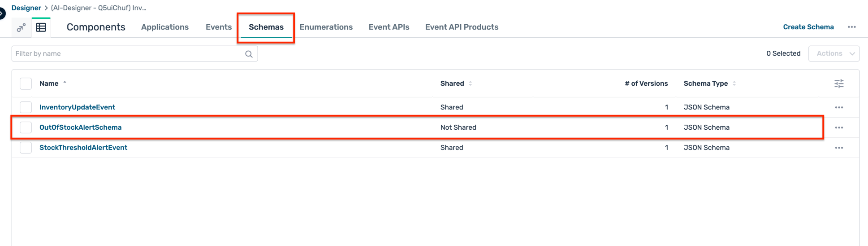Open the Enumerations tab
Viewport: 868px width, 246px height.
click(x=326, y=27)
